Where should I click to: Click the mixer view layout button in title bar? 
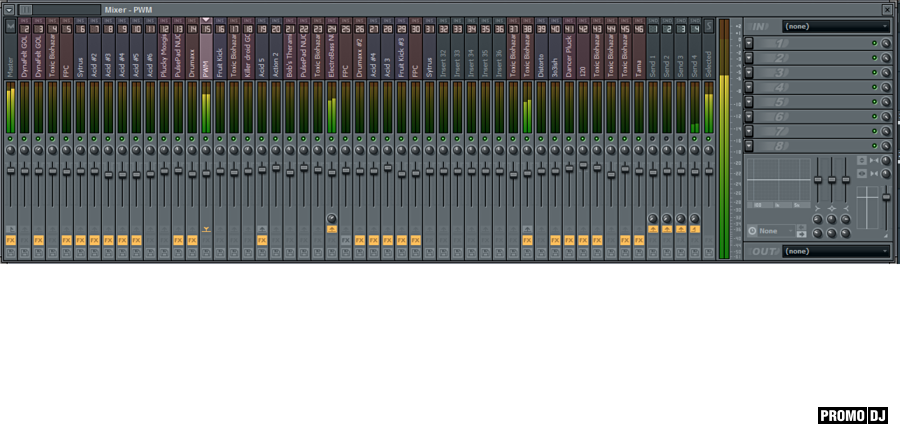tap(26, 10)
